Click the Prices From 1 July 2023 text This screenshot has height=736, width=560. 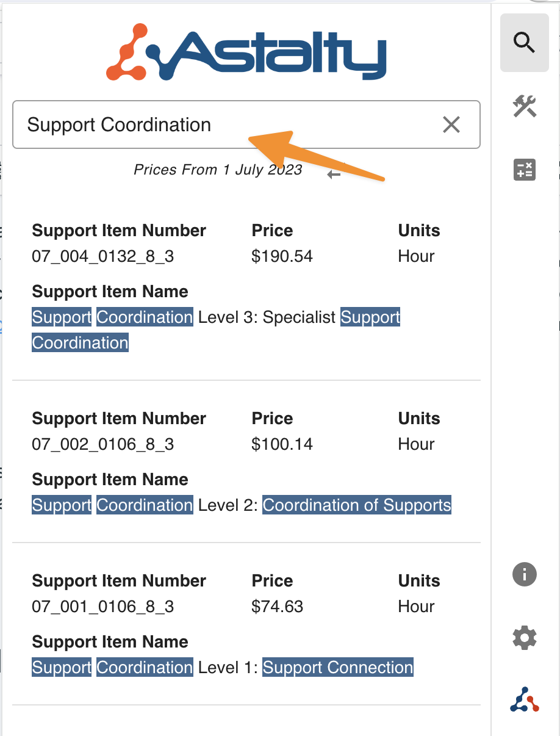click(218, 170)
